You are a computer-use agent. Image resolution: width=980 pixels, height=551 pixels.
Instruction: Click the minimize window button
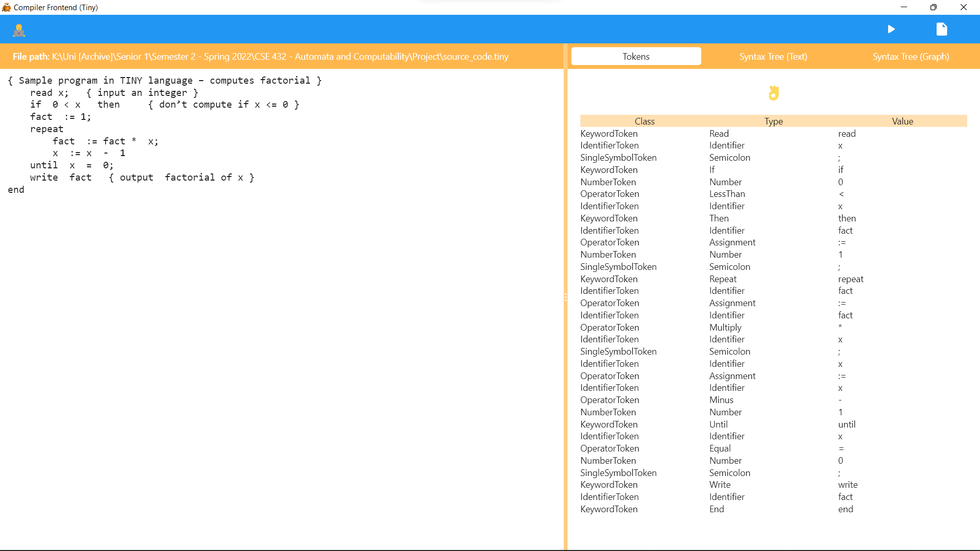(x=904, y=8)
